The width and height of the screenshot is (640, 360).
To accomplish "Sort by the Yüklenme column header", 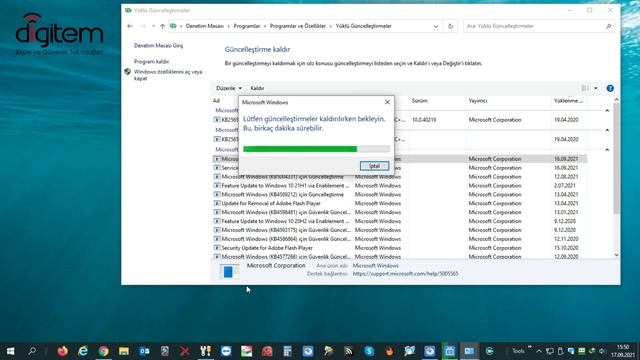I will tap(568, 101).
